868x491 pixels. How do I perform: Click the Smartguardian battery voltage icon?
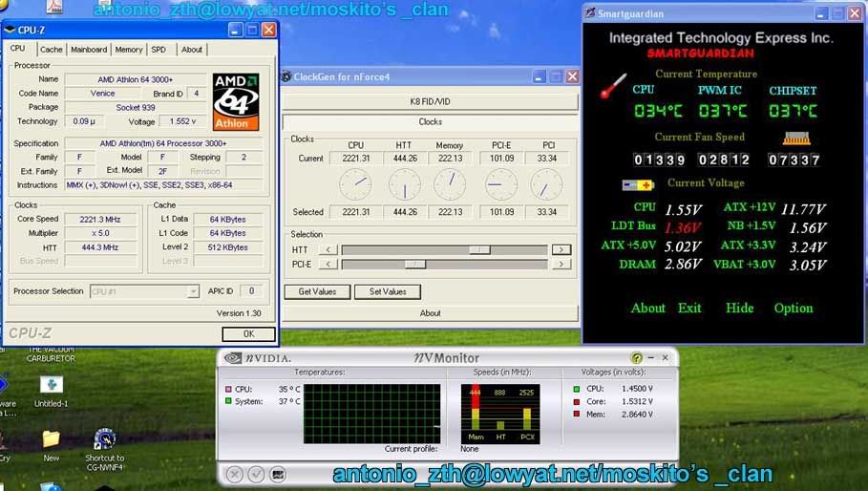coord(638,185)
